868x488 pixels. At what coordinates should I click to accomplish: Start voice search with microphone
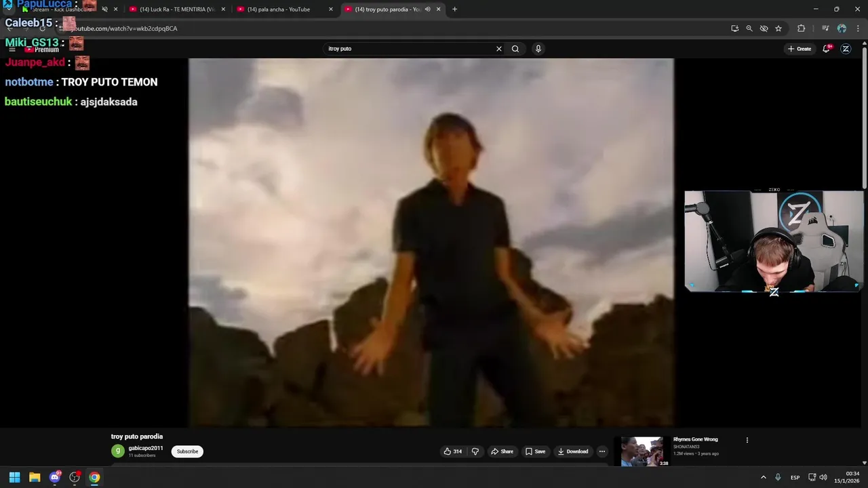[538, 49]
